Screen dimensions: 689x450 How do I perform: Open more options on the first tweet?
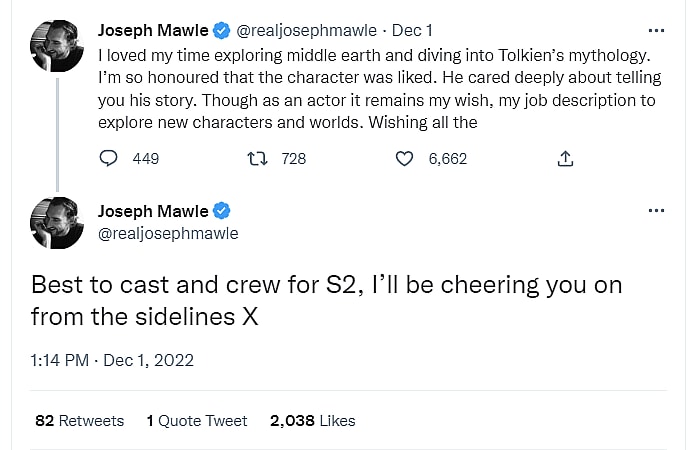click(655, 30)
